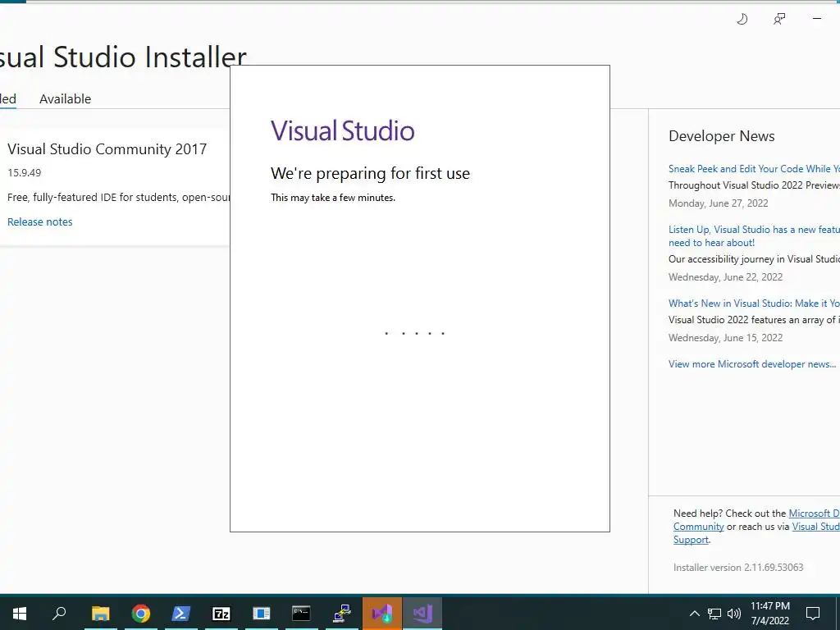Screen dimensions: 840x630
Task: Open the notification center icon
Action: click(x=813, y=614)
